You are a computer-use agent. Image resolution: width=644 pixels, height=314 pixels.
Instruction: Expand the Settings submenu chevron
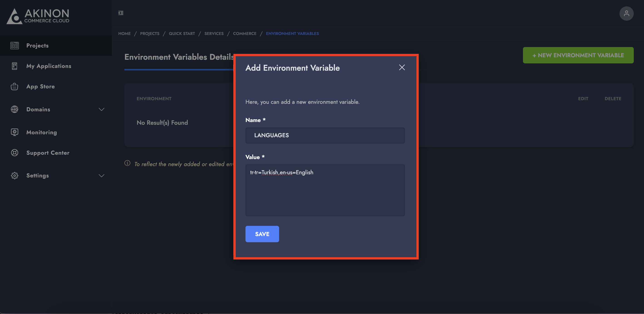[101, 176]
